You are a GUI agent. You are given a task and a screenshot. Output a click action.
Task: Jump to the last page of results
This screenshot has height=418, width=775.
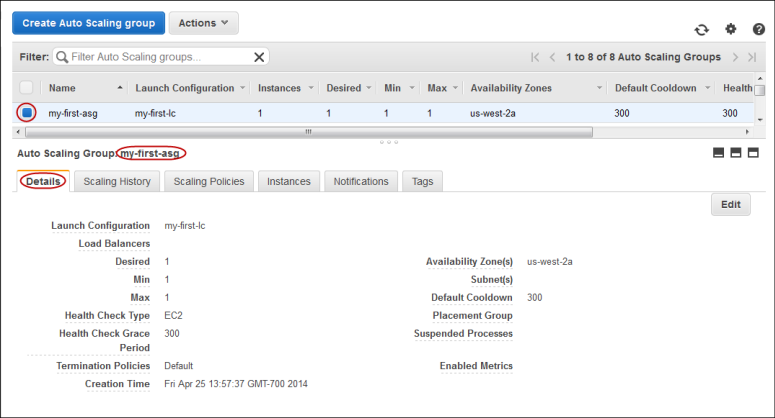pos(753,58)
